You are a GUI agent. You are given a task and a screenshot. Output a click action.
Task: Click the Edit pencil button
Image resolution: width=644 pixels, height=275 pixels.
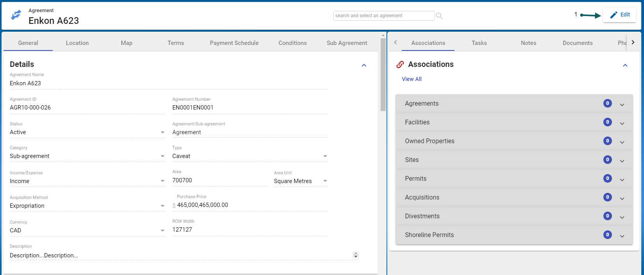[x=619, y=15]
